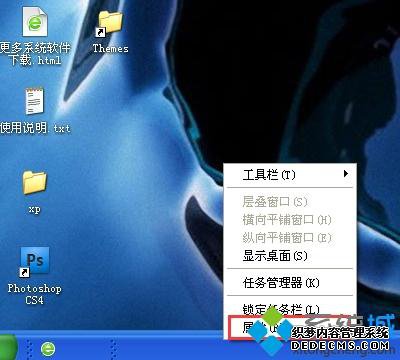Open the Internet Explorer quick launch icon
The image size is (400, 360).
click(48, 349)
